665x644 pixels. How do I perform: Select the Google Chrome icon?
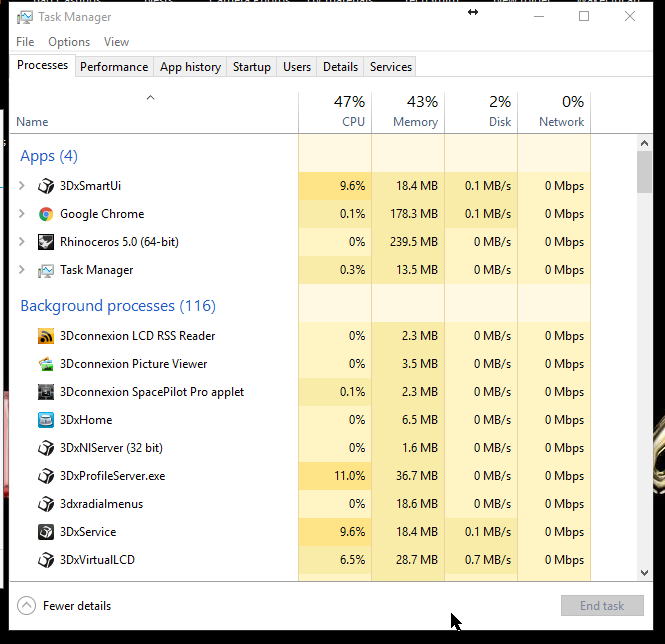[46, 214]
